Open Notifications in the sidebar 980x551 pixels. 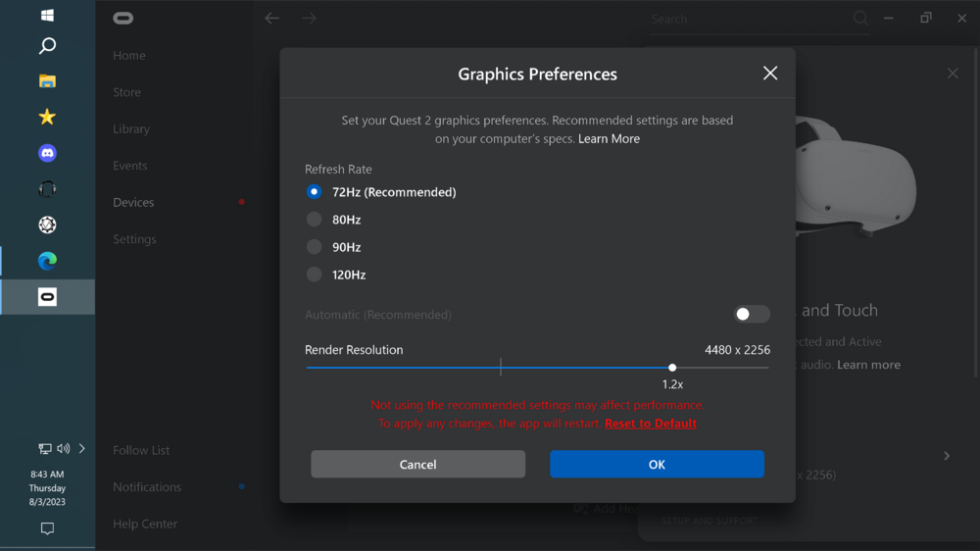(147, 486)
